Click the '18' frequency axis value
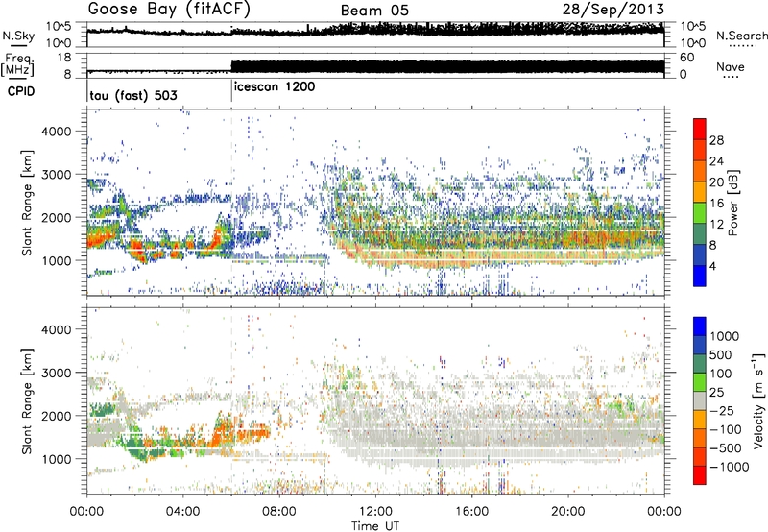The height and width of the screenshot is (532, 768). click(x=64, y=57)
